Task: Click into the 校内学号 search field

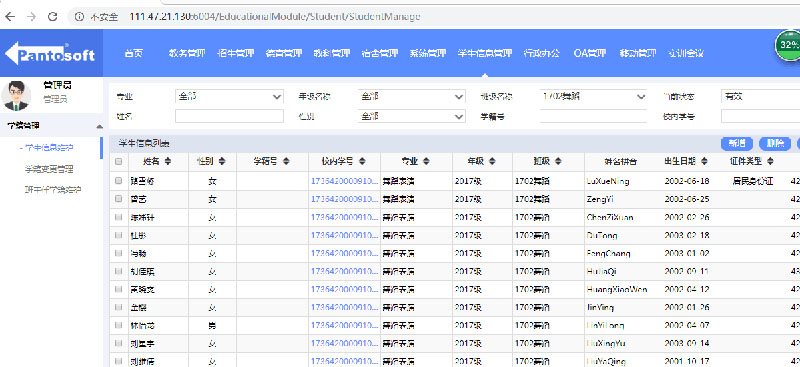Action: (760, 116)
